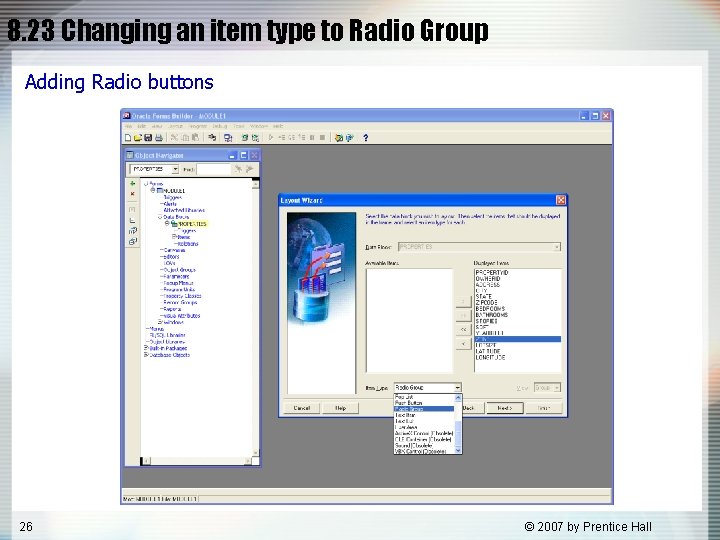This screenshot has height=540, width=720.
Task: Click the << move-all-left button
Action: click(463, 330)
